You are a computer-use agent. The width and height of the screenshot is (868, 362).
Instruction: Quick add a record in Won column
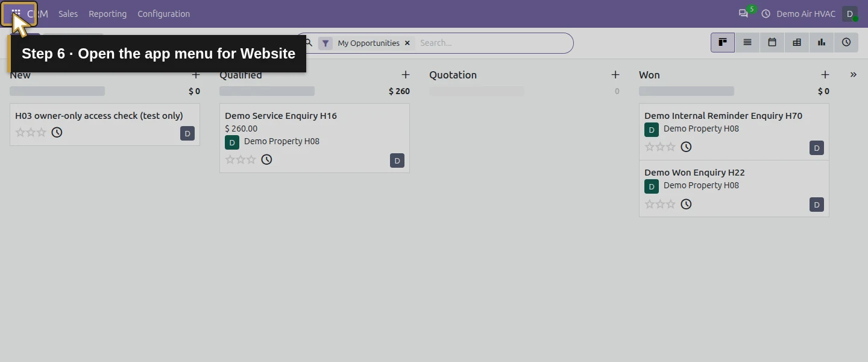point(825,75)
